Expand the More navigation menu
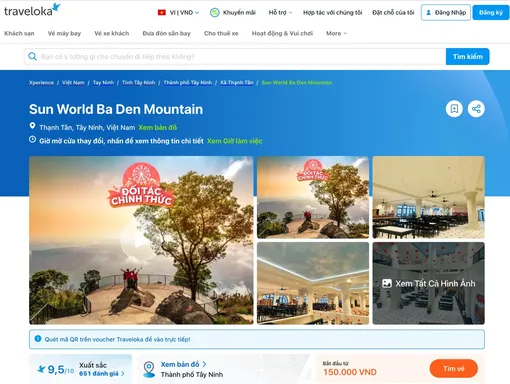This screenshot has height=384, width=510. [x=336, y=33]
